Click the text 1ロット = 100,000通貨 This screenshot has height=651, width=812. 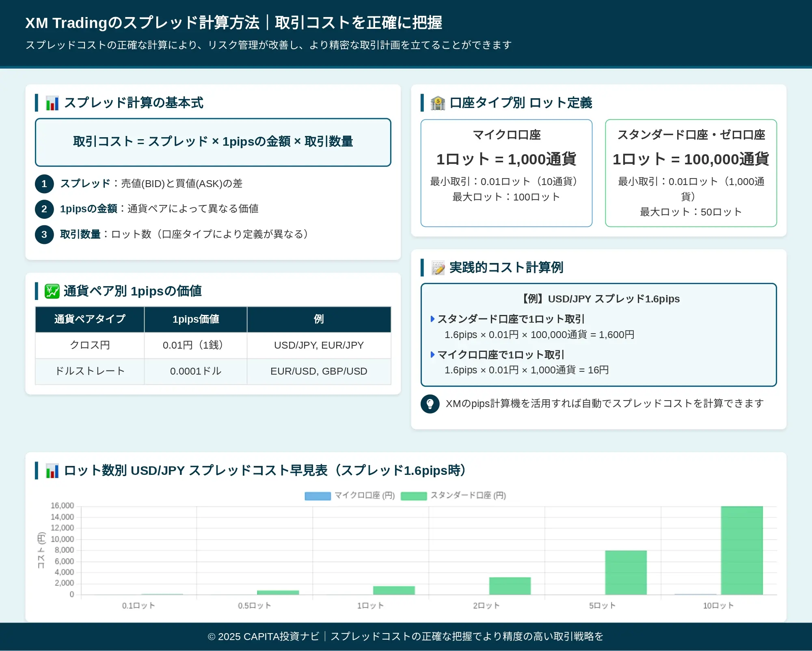click(691, 159)
